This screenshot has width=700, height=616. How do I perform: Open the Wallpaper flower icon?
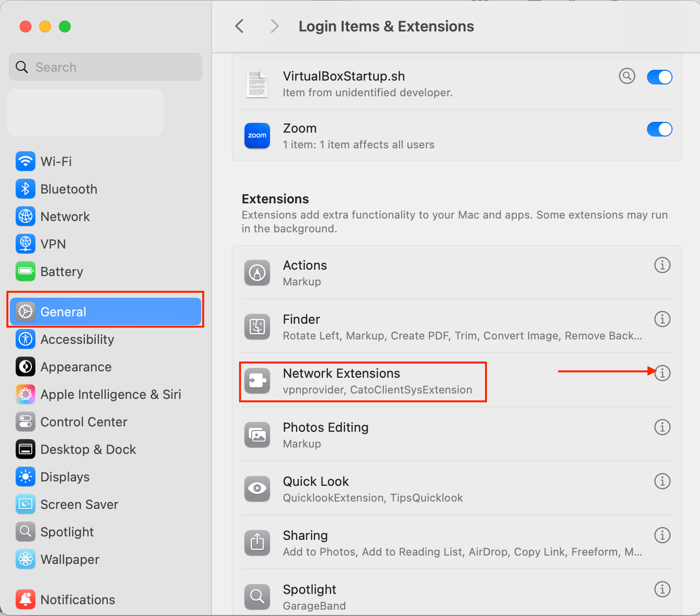tap(26, 559)
